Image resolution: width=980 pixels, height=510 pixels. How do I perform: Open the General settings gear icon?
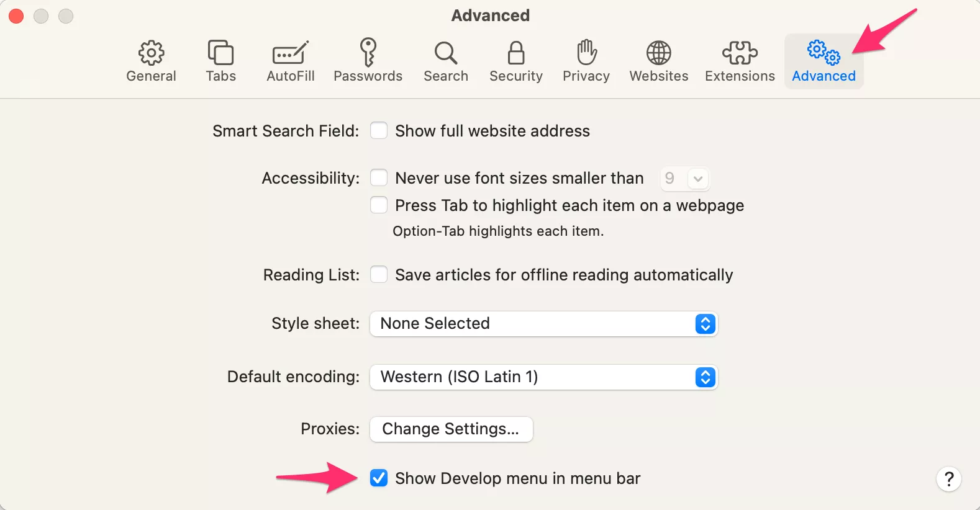pos(151,61)
